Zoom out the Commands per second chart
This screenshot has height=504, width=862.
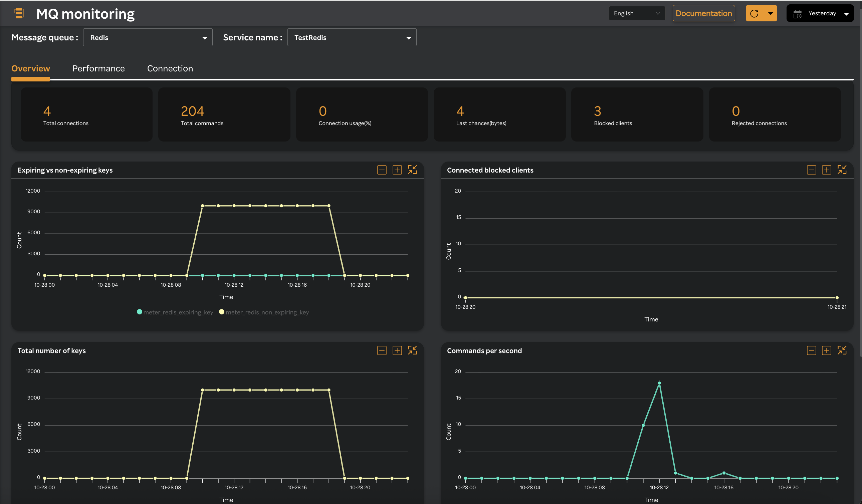[x=811, y=350]
